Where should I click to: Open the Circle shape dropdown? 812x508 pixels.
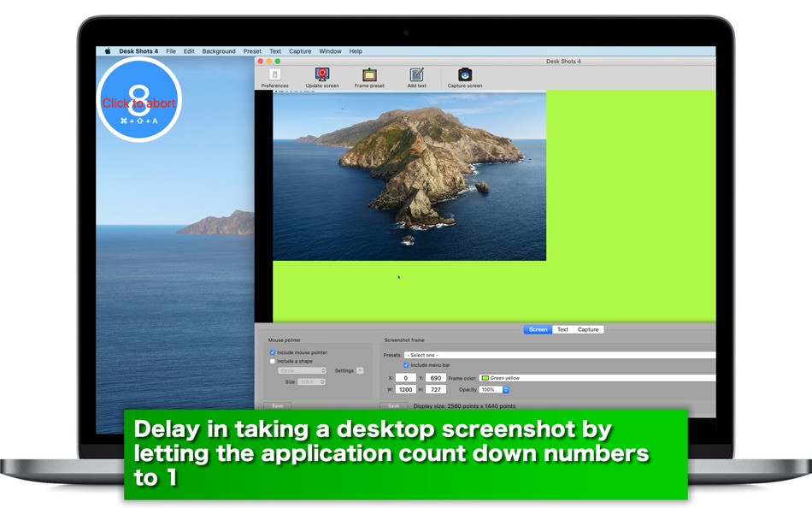click(x=303, y=370)
